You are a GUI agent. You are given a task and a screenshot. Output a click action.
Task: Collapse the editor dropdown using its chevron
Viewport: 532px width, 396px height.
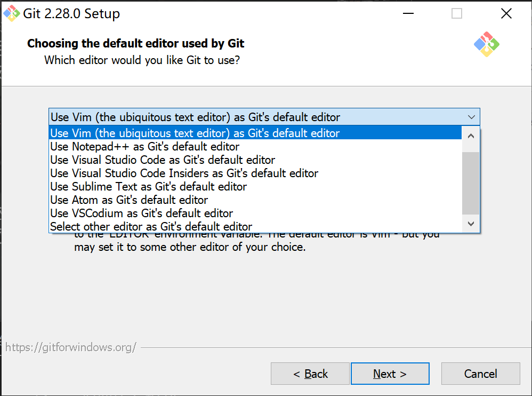(x=471, y=117)
